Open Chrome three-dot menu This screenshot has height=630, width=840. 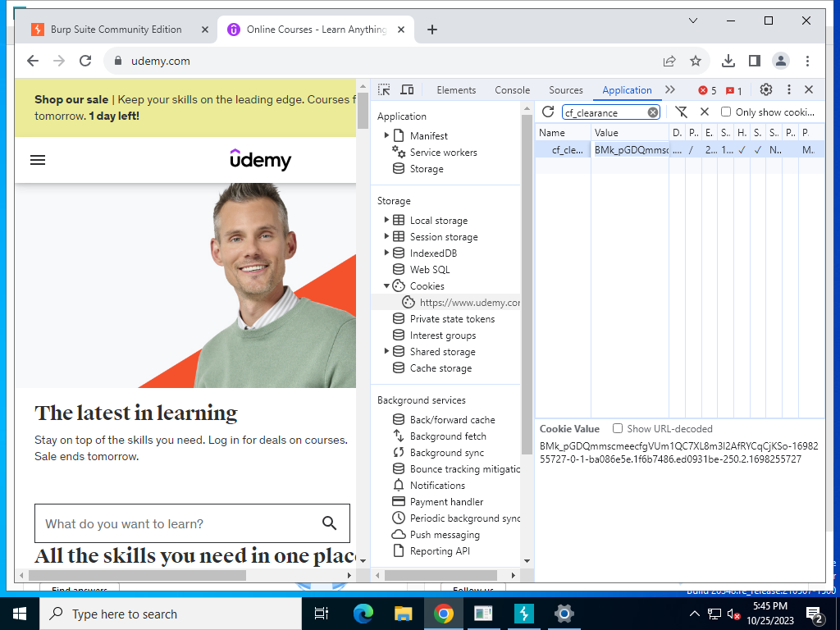coord(807,61)
